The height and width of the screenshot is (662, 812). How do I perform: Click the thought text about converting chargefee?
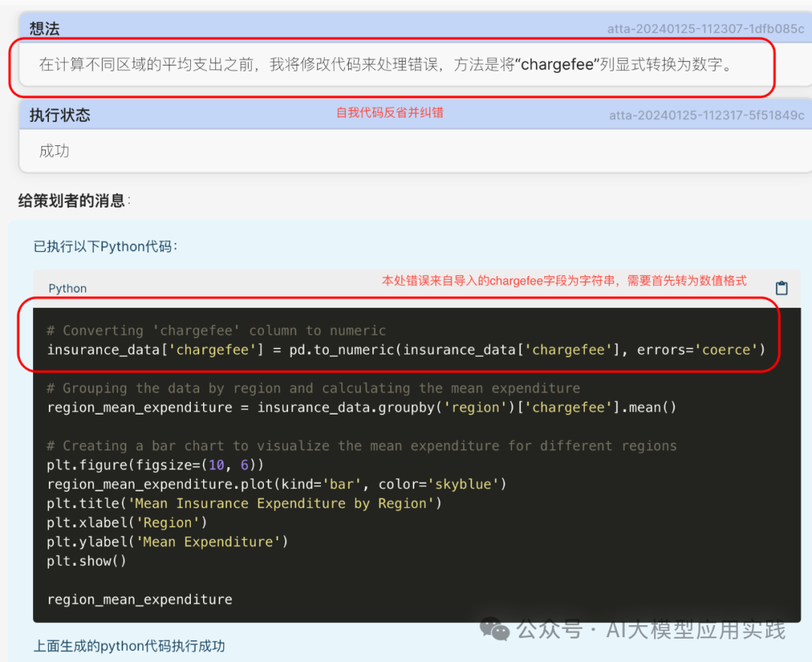[x=385, y=65]
